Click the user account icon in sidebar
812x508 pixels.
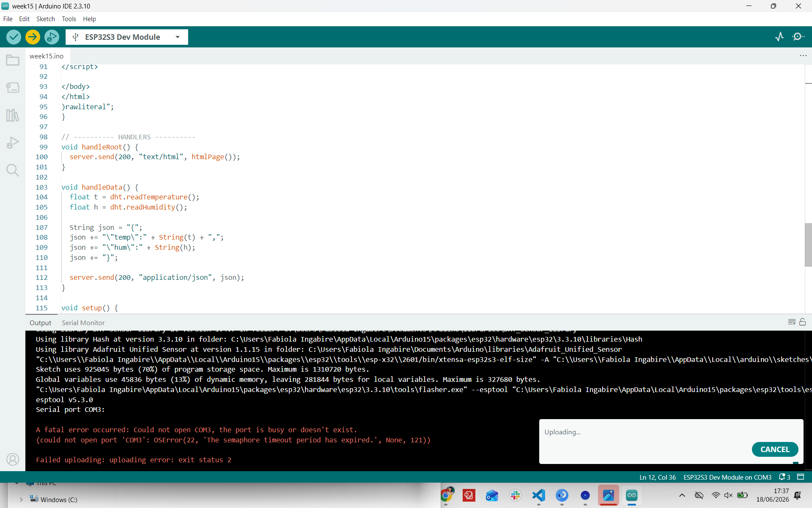(13, 459)
